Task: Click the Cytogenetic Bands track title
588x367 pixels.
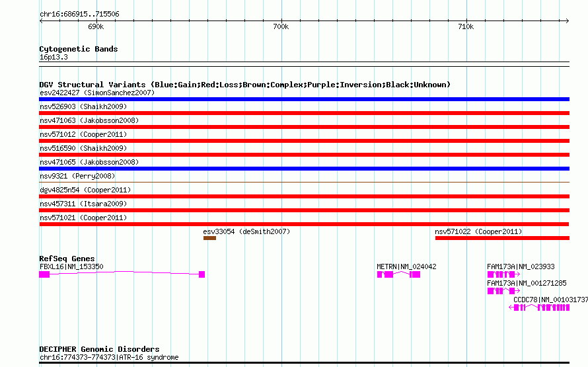Action: (79, 49)
